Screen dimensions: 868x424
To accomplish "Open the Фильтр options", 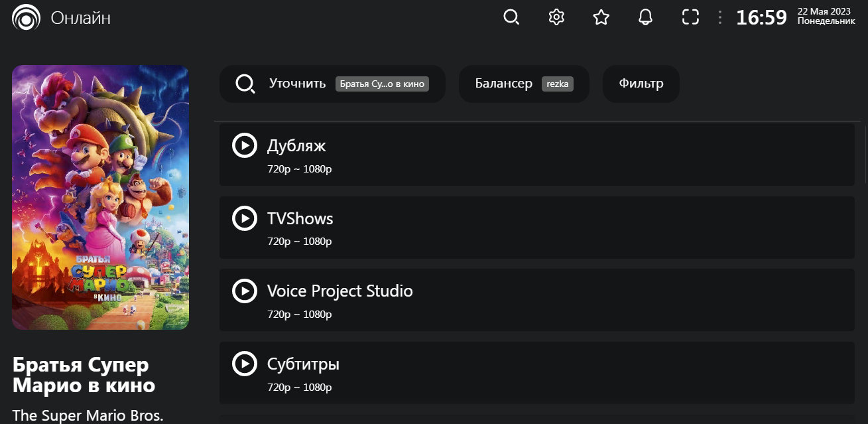I will tap(641, 84).
